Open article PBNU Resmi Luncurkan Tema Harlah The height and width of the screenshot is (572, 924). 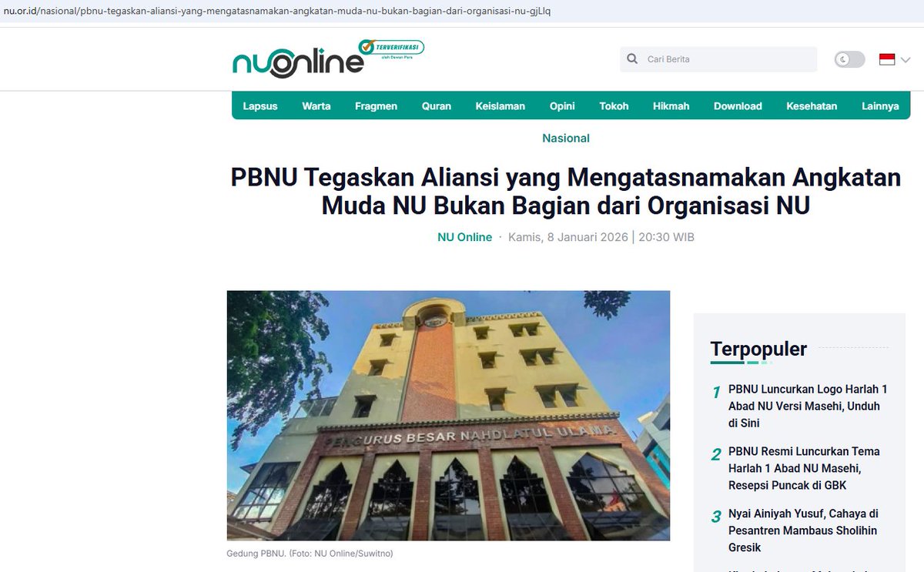tap(804, 468)
